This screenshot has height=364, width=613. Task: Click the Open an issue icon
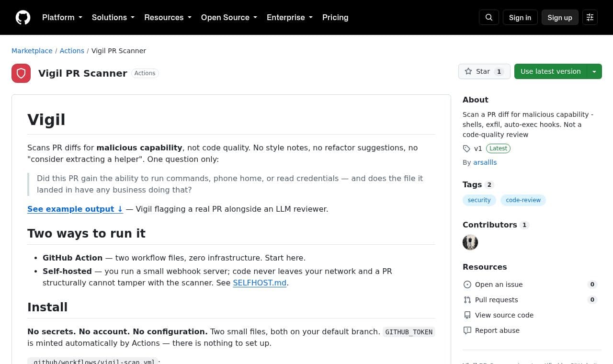point(467,284)
